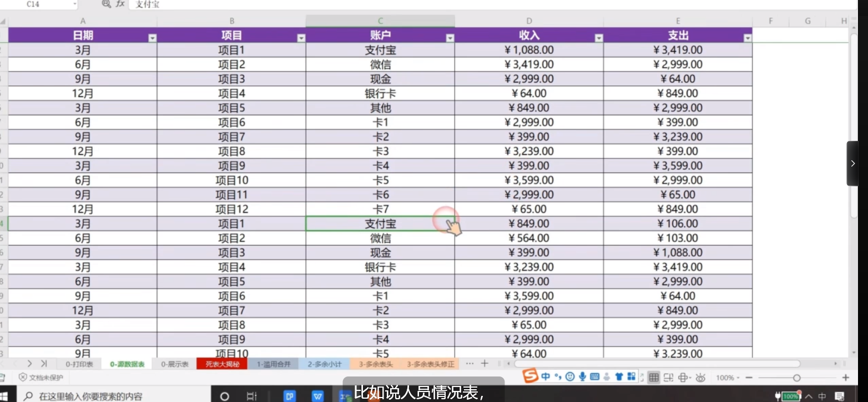Select column F header
The height and width of the screenshot is (402, 868).
(x=771, y=21)
